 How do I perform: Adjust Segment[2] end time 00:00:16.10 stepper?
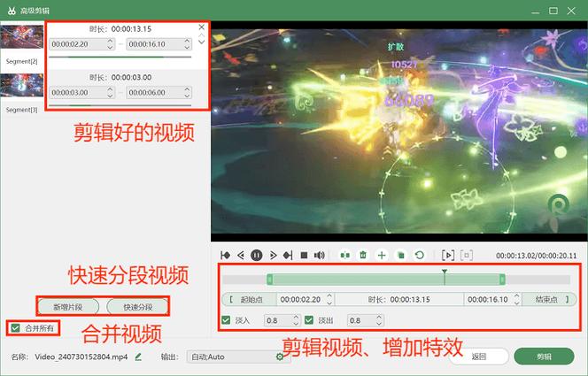coord(187,44)
